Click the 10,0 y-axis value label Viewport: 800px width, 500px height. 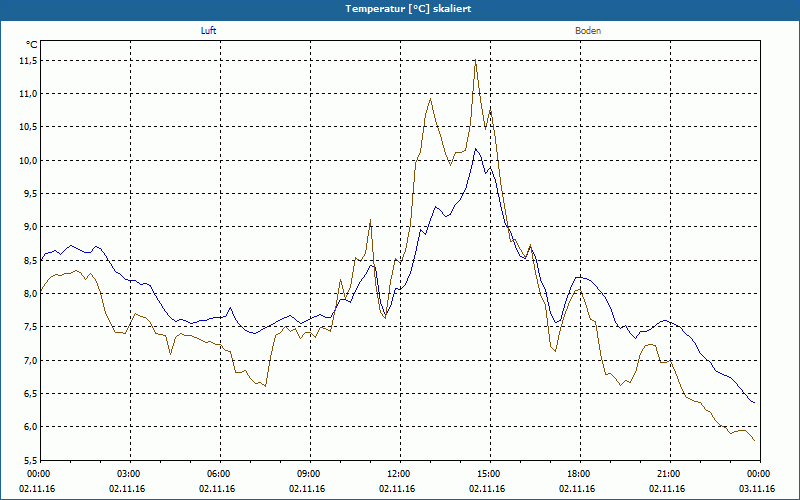[28, 160]
